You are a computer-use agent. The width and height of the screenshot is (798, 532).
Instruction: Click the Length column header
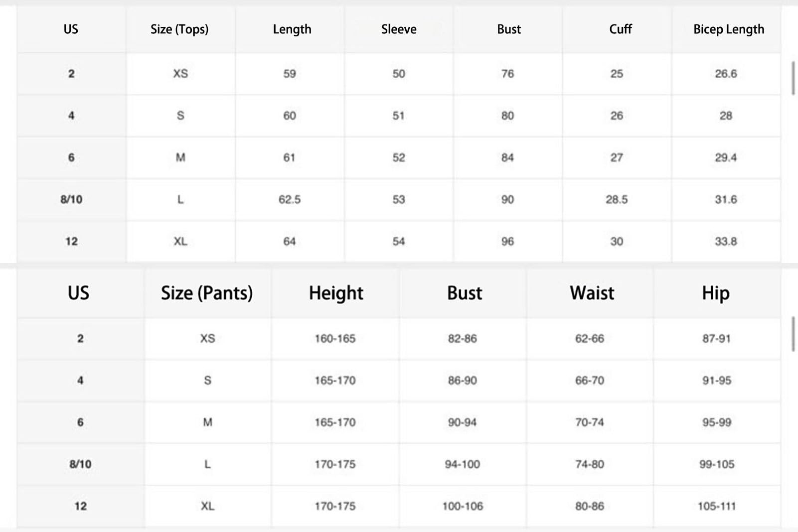pyautogui.click(x=292, y=29)
